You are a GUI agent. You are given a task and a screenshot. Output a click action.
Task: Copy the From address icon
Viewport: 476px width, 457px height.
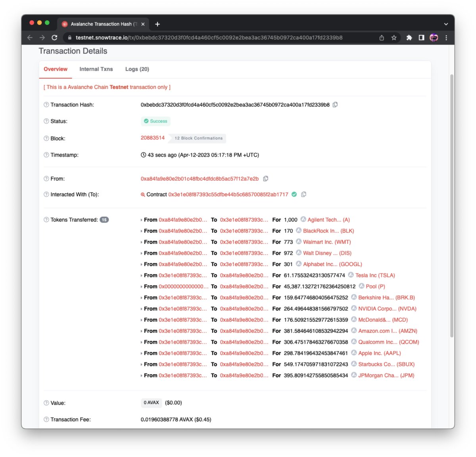pos(266,179)
